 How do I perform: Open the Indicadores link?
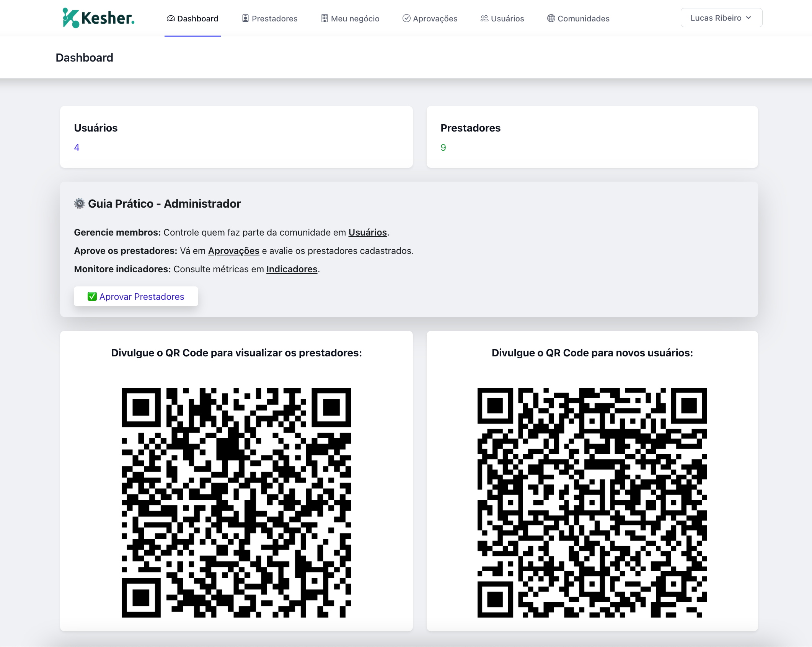292,269
